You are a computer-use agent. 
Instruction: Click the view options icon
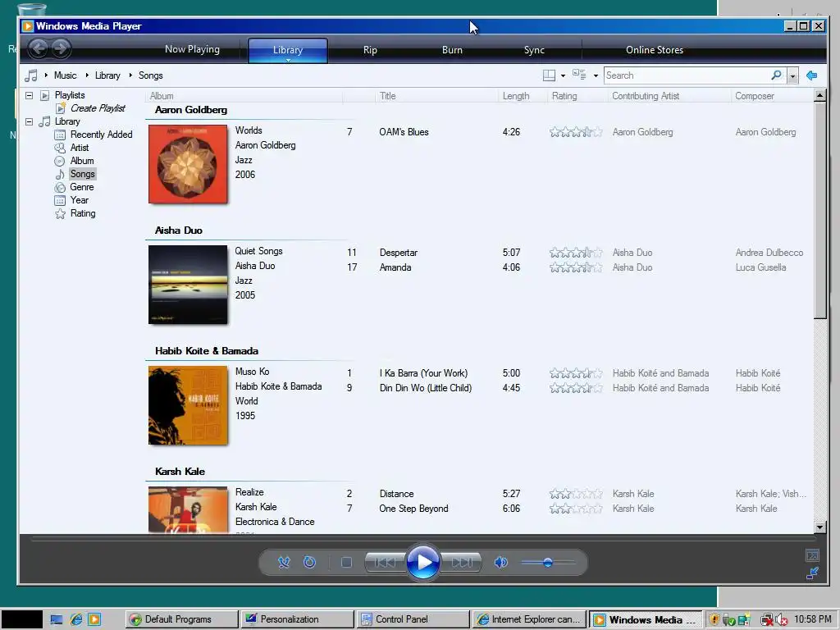click(579, 75)
